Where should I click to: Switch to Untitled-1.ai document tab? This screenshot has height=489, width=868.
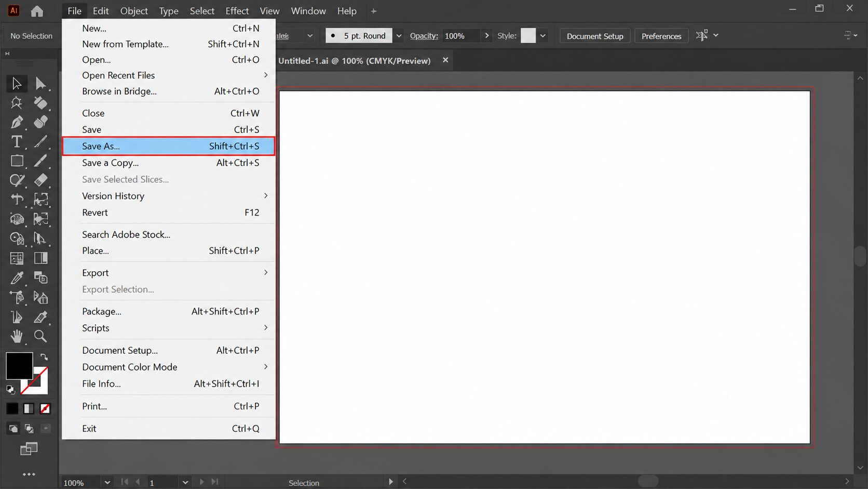(355, 61)
